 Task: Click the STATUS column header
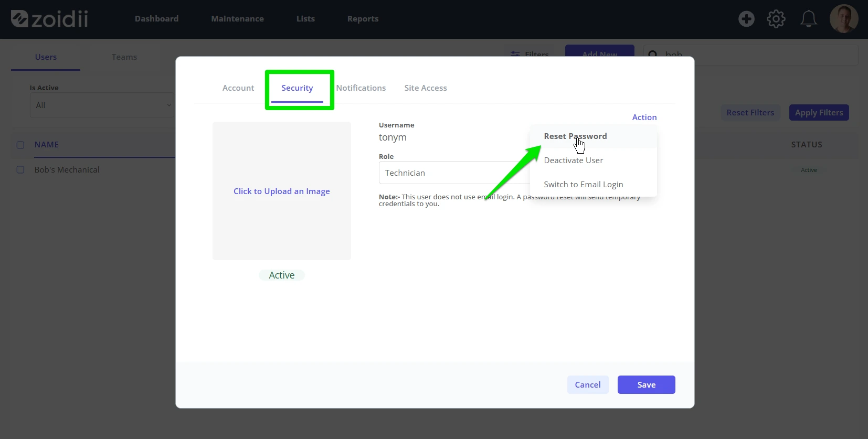click(807, 145)
